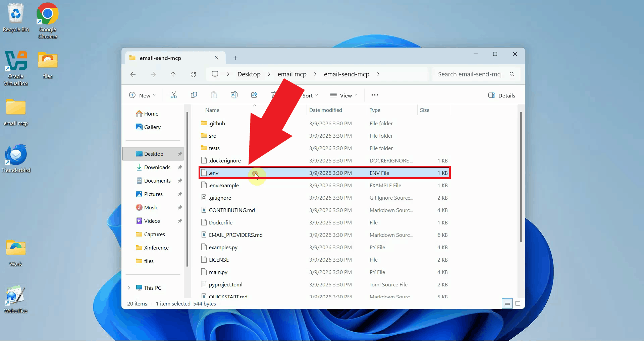
Task: Expand the This PC tree entry
Action: (129, 288)
